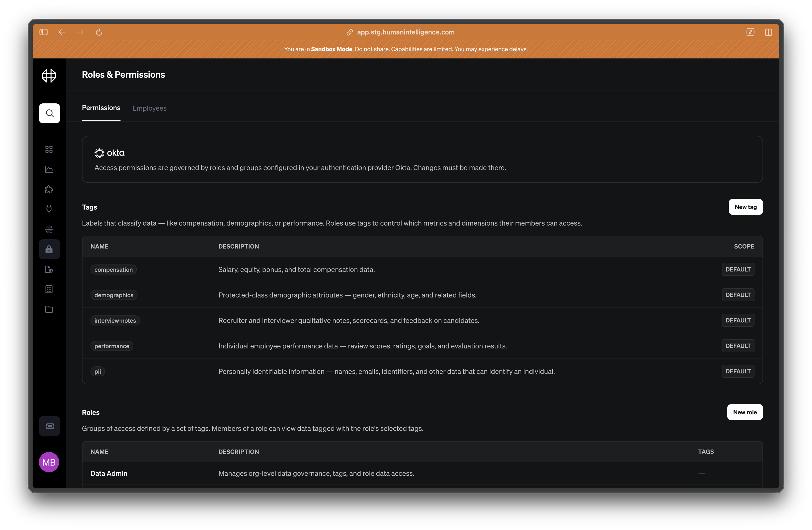Click the Data Admin role description text
The image size is (812, 530).
point(316,473)
